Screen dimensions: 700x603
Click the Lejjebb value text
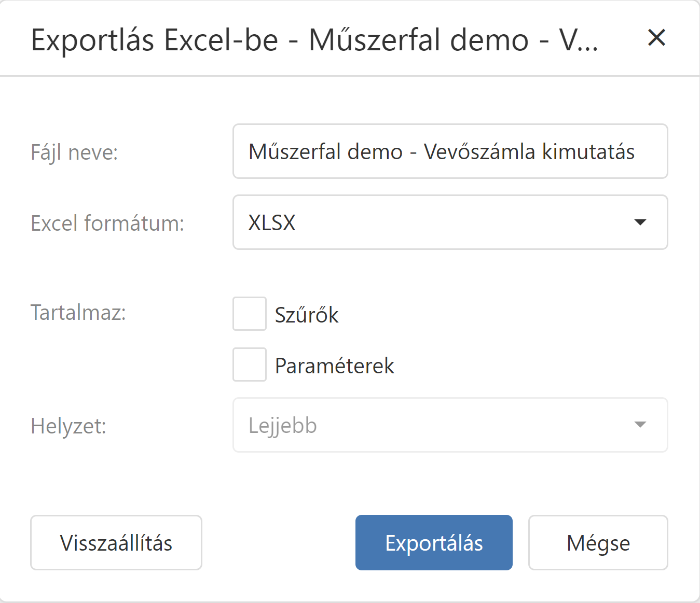pyautogui.click(x=283, y=426)
